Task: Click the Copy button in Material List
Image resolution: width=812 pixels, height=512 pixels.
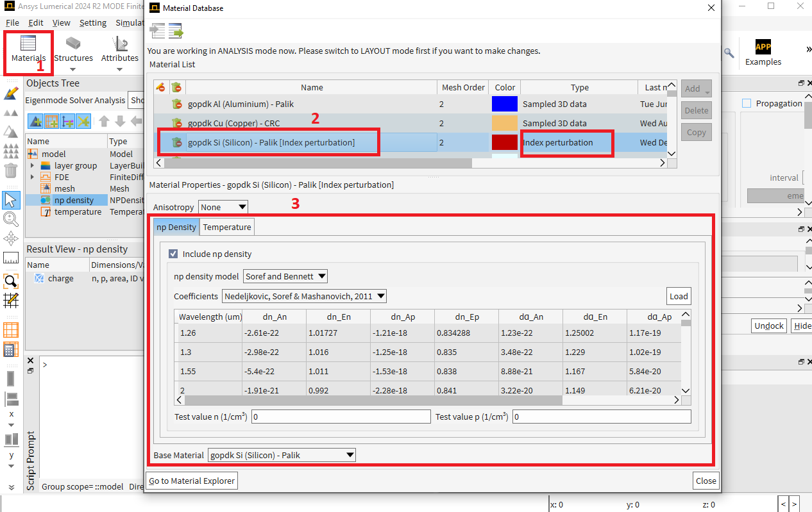Action: point(696,132)
